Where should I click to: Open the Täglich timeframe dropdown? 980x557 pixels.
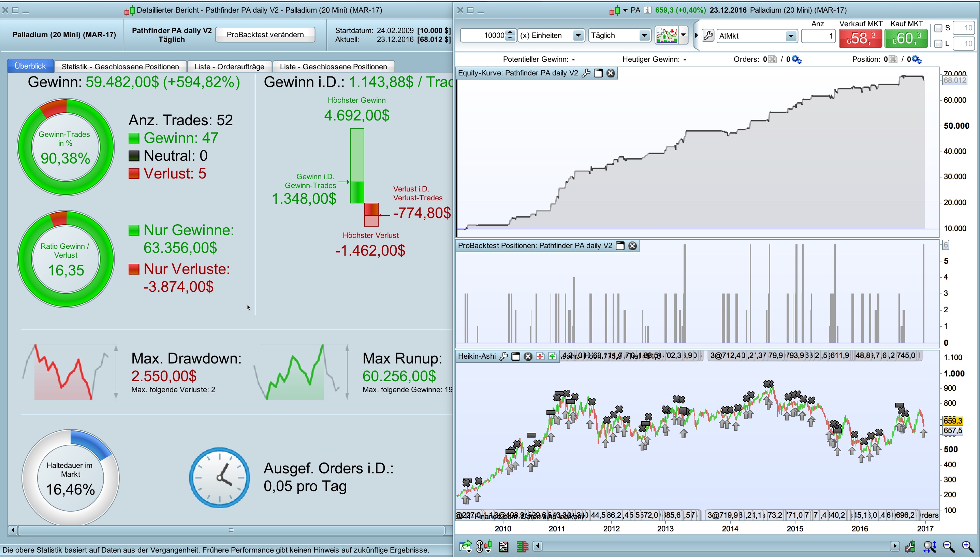644,35
